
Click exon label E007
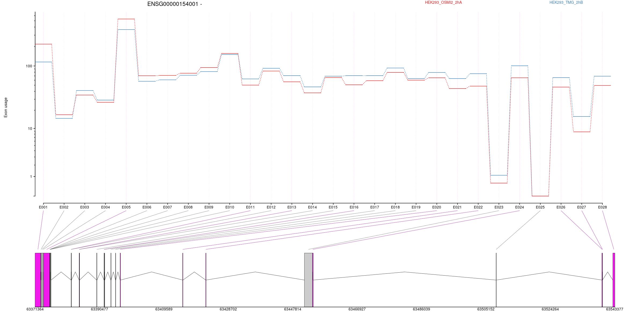(167, 207)
